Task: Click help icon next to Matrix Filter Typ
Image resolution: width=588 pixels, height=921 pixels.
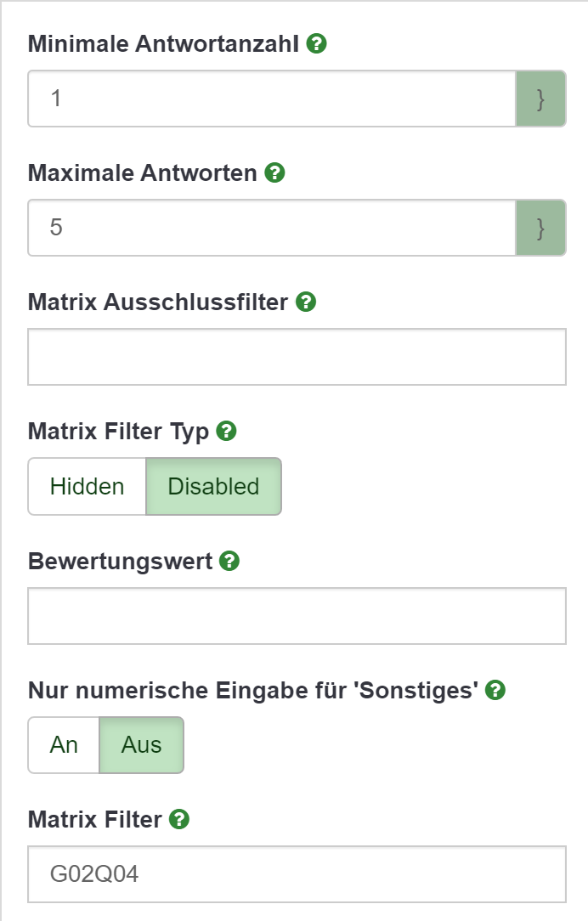Action: point(226,432)
